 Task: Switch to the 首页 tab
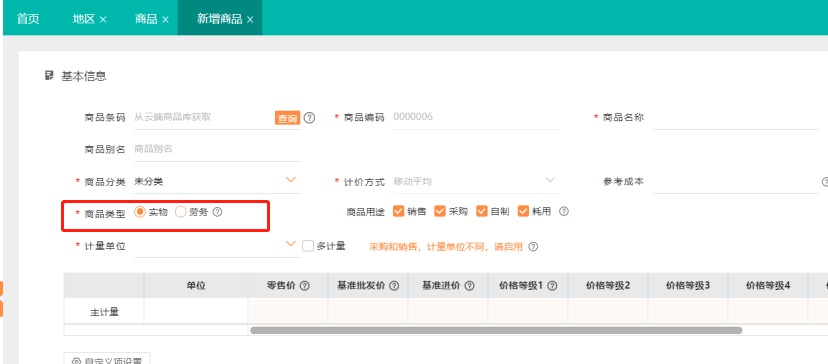pyautogui.click(x=28, y=19)
